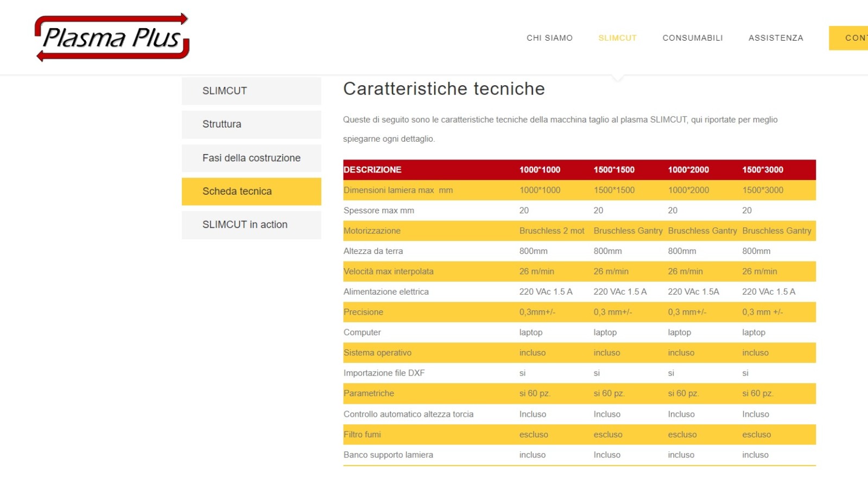Open the CHI SIAMO menu item

click(x=549, y=38)
